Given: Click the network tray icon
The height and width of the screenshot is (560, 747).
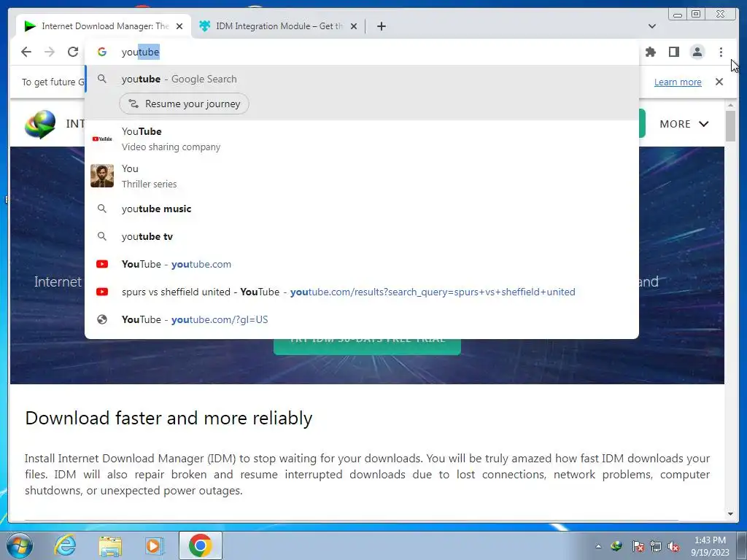Looking at the screenshot, I should coord(656,546).
